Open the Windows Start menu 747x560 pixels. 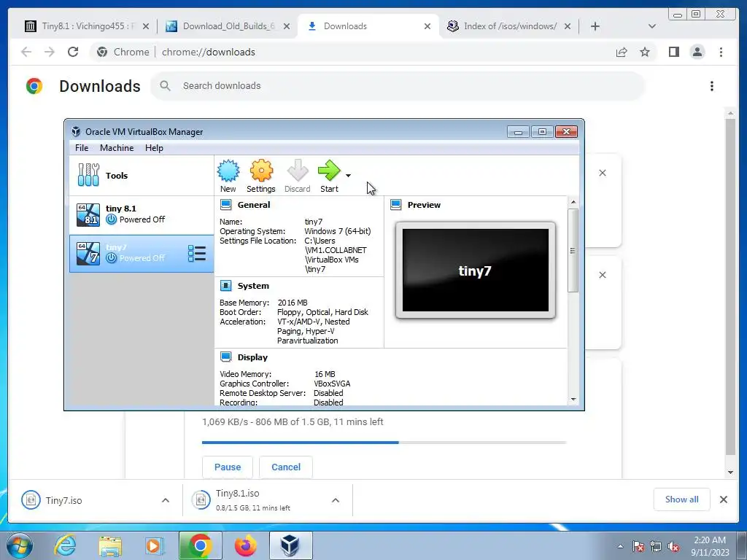click(20, 545)
